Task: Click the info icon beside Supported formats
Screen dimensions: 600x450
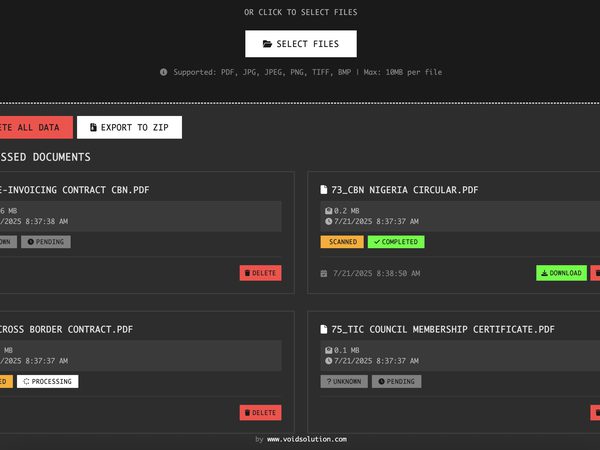Action: click(x=163, y=72)
